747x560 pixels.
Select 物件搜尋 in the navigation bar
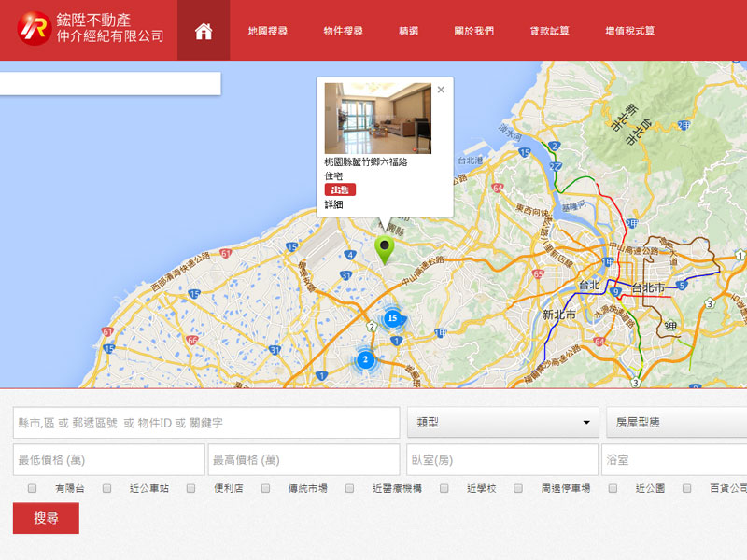pyautogui.click(x=343, y=31)
